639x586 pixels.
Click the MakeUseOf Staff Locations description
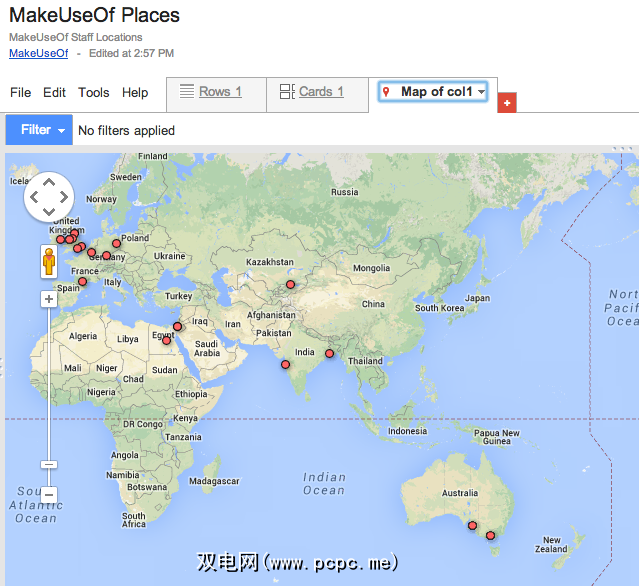(76, 37)
